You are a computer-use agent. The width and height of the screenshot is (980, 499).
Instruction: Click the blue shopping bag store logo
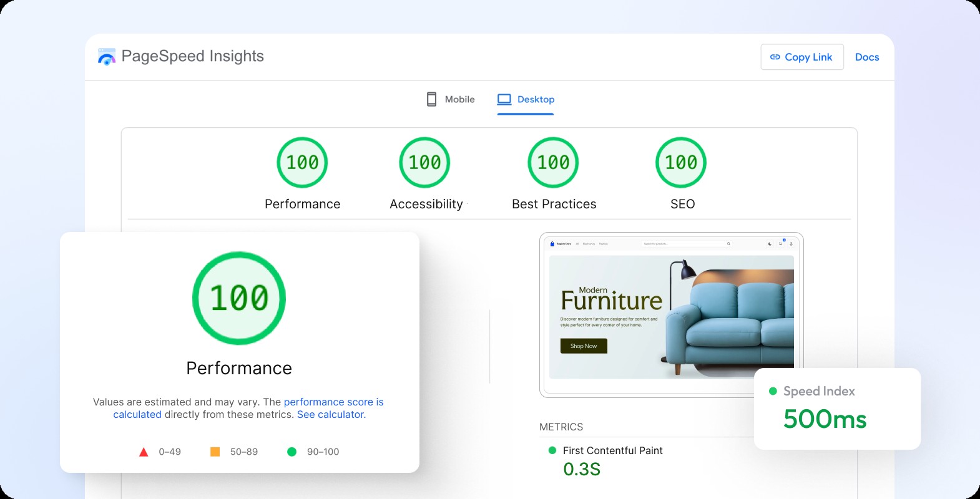coord(552,244)
